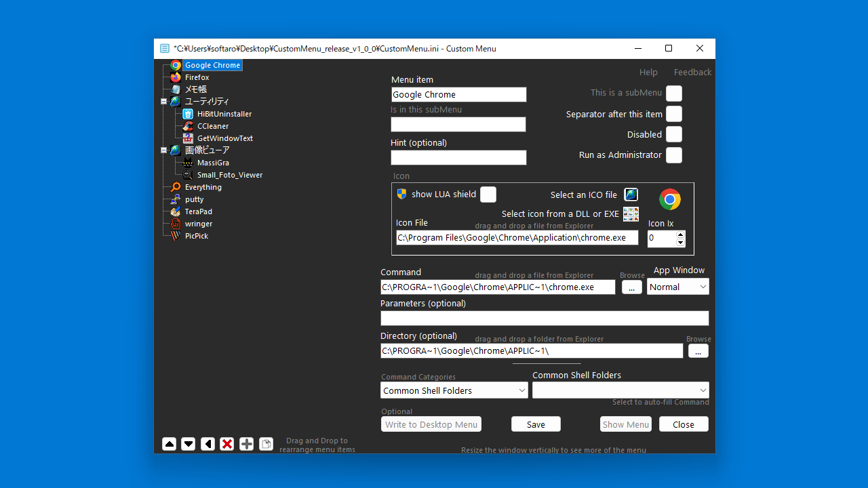868x488 pixels.
Task: Click the Directory (optional) field
Action: pos(532,350)
